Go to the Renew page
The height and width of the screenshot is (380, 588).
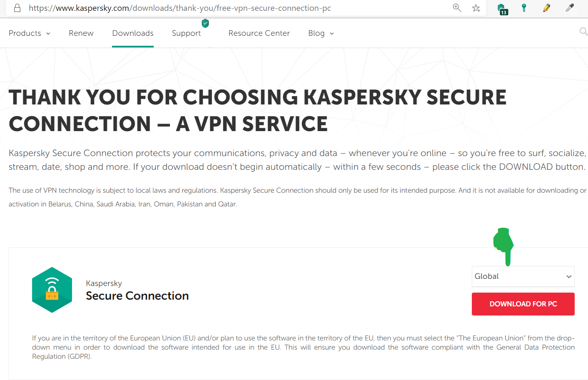(81, 33)
